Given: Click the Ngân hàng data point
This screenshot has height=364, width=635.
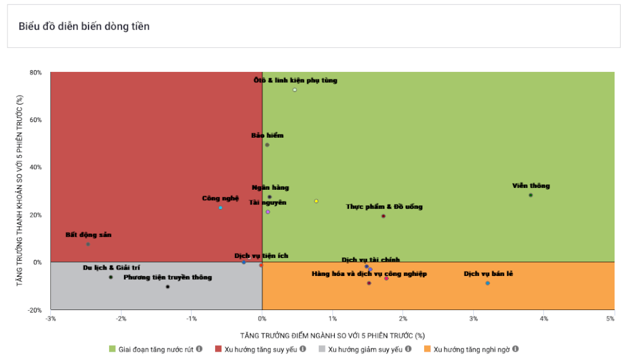Looking at the screenshot, I should 269,197.
